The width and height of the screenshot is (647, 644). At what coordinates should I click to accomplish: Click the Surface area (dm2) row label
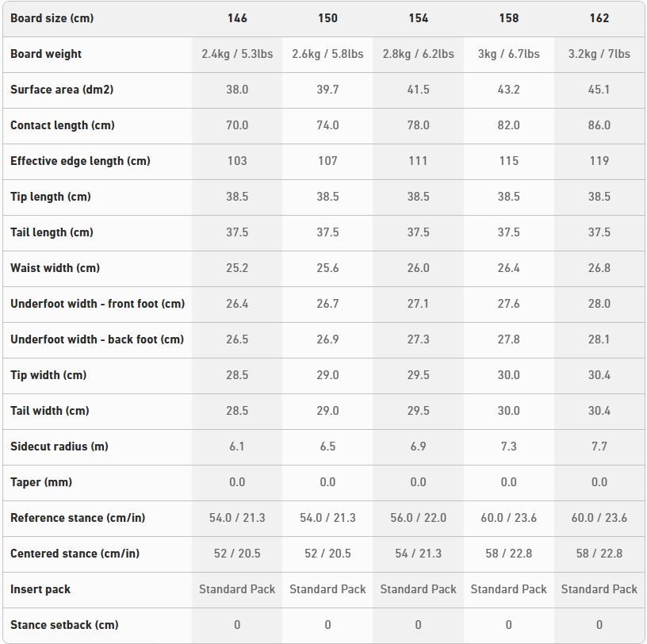[62, 90]
